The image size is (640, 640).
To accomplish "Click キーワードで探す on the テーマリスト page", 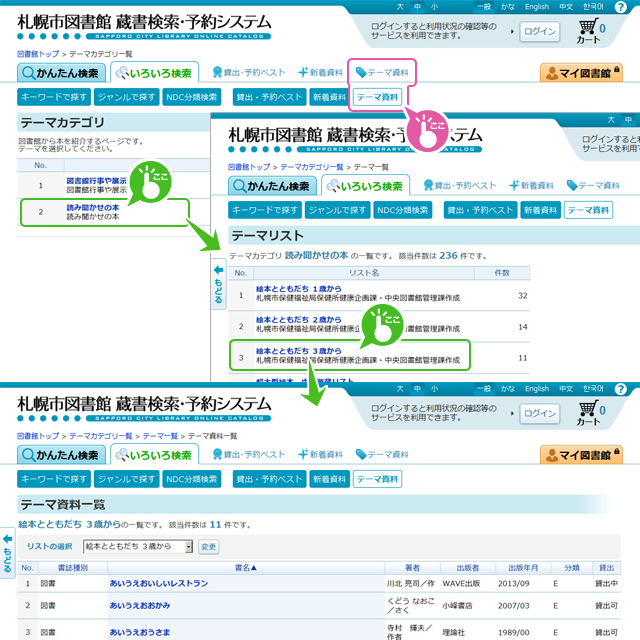I will 265,210.
